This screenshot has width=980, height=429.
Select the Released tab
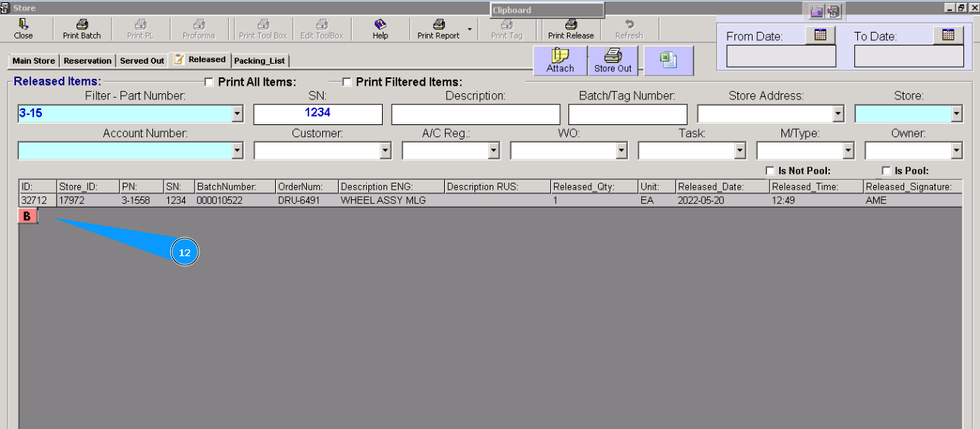tap(200, 59)
